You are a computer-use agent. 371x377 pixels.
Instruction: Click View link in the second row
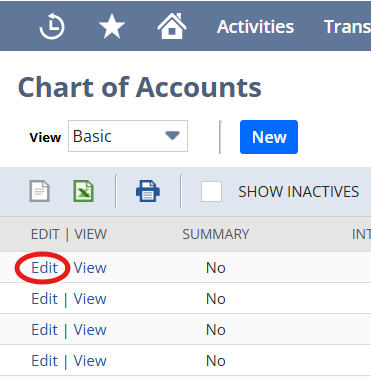pos(90,299)
